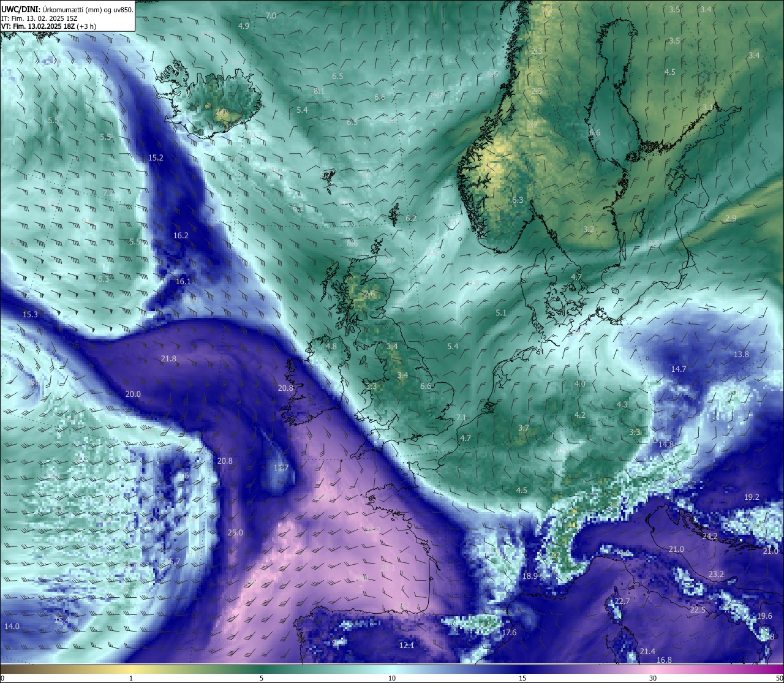This screenshot has height=683, width=784.
Task: Click the 3.2 value over southern Sweden
Action: [589, 228]
